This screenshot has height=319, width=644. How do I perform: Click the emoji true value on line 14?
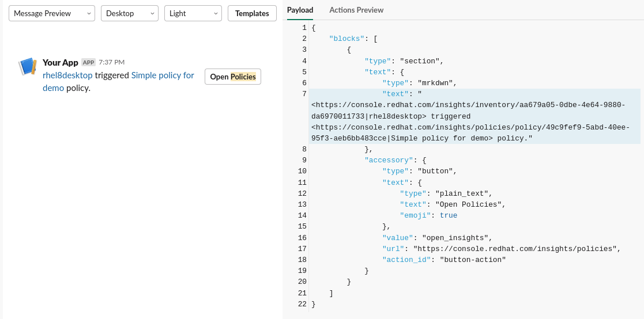449,215
